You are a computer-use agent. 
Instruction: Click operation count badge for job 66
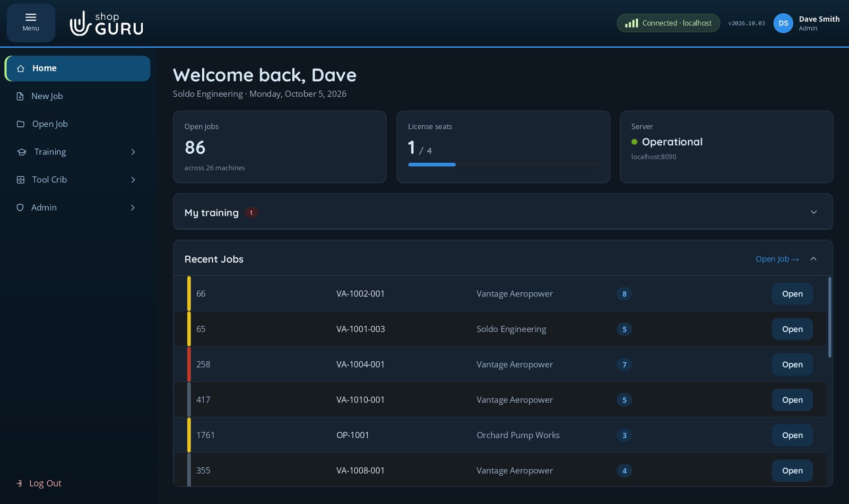[x=624, y=294]
